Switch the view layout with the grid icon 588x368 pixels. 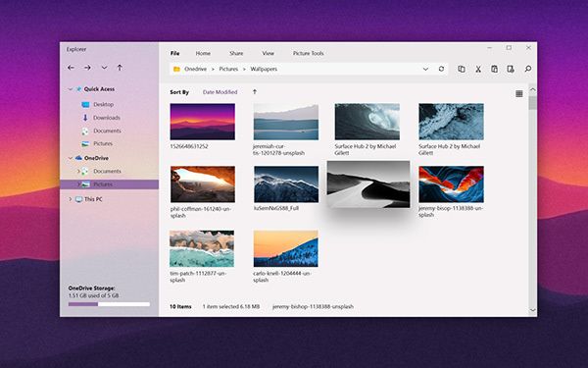[x=519, y=93]
